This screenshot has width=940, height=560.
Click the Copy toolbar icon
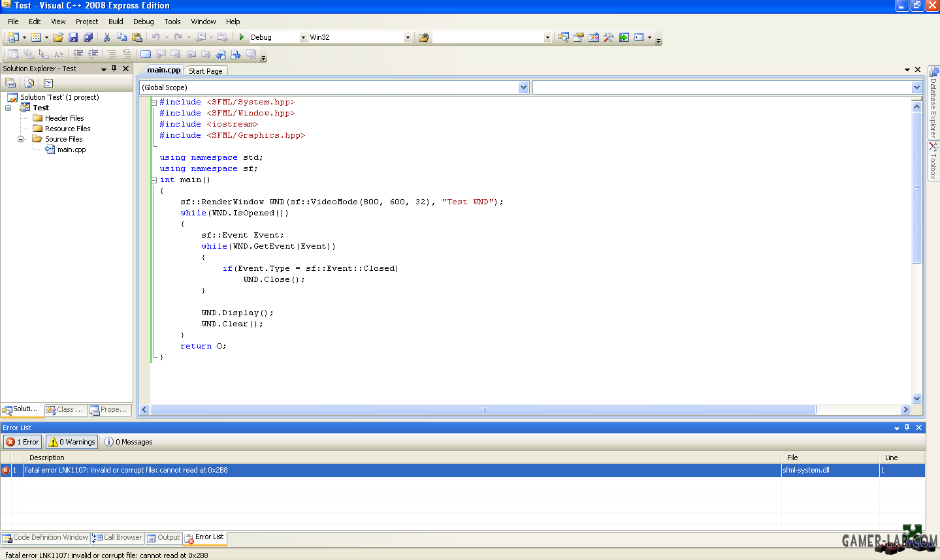(122, 37)
